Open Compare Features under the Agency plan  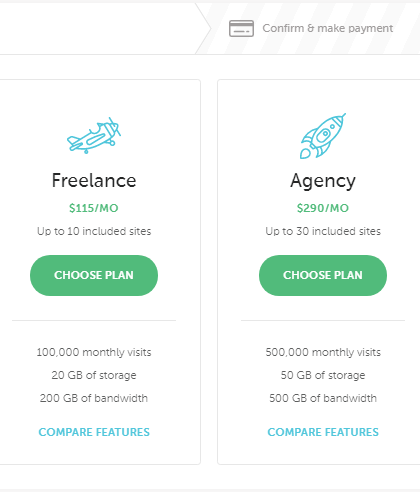pyautogui.click(x=323, y=432)
